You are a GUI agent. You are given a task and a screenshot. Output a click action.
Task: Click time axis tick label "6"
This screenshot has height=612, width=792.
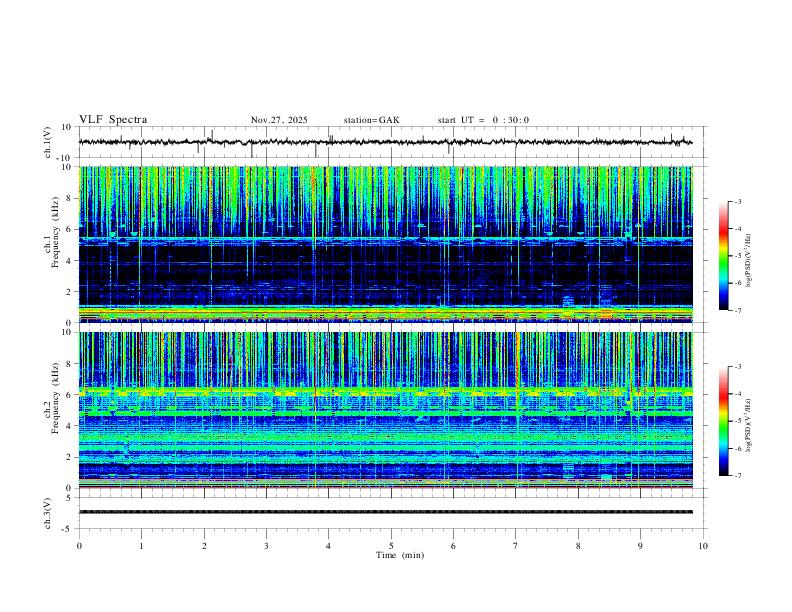click(x=453, y=546)
